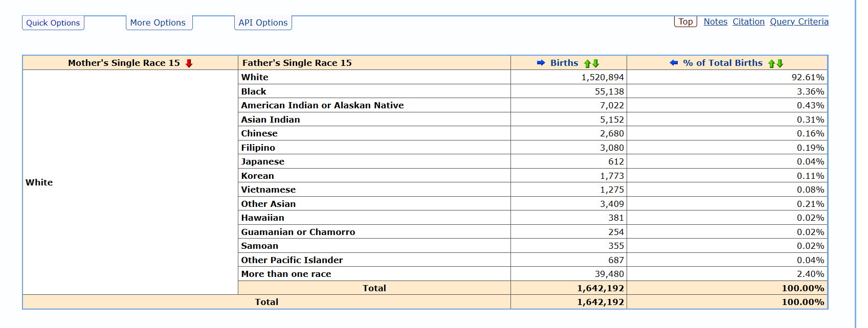This screenshot has height=328, width=868.
Task: Sort Births column ascending with green up arrow
Action: click(588, 63)
